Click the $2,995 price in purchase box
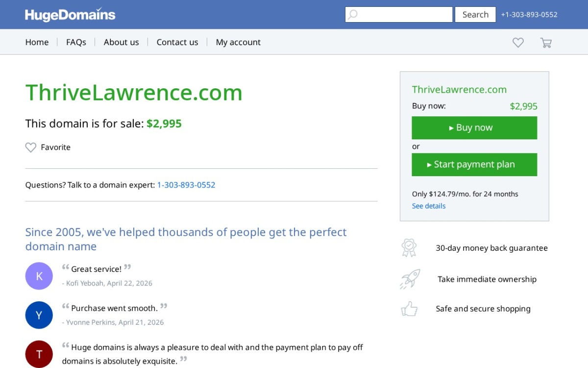 [x=523, y=106]
